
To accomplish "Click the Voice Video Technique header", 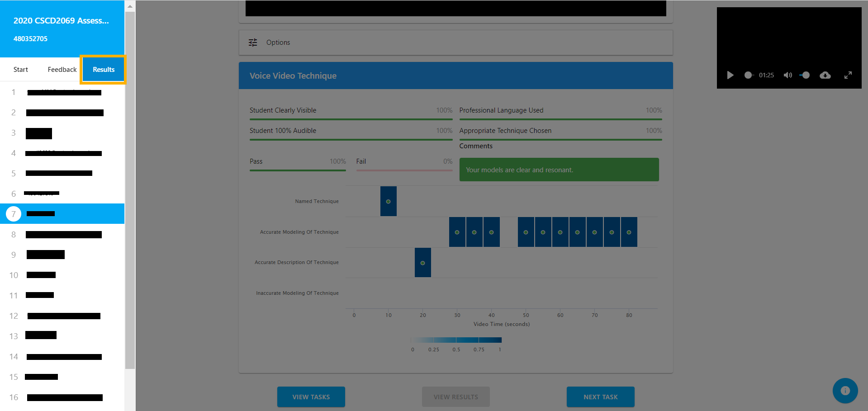I will [x=455, y=76].
